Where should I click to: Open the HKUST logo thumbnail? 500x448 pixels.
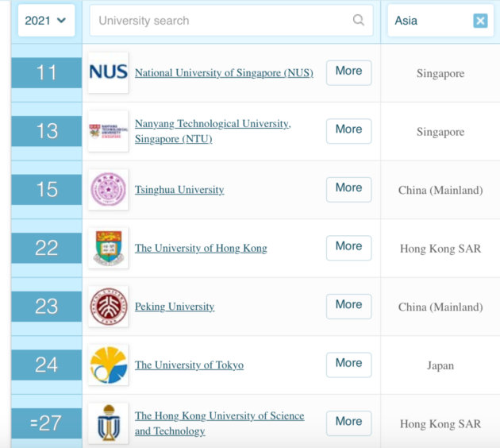click(x=109, y=423)
